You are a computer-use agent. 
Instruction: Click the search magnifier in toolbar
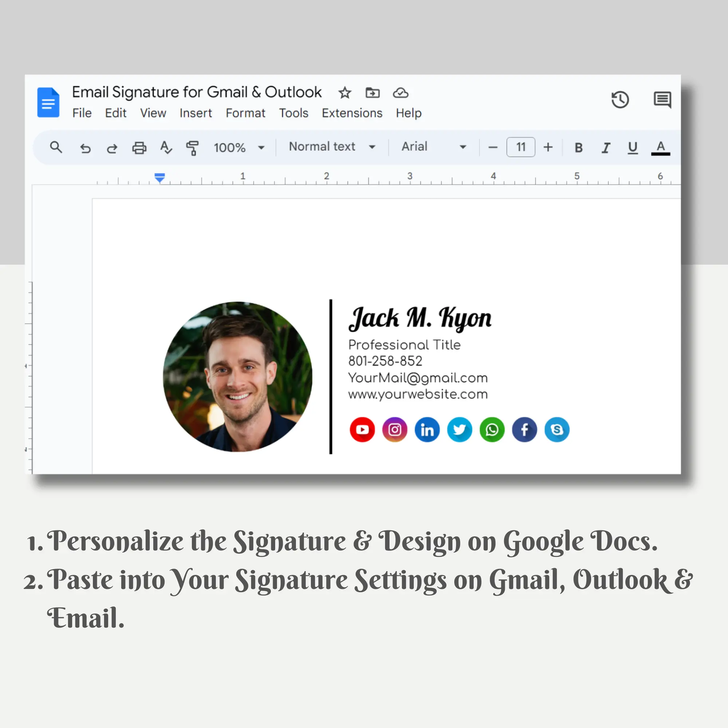(56, 147)
